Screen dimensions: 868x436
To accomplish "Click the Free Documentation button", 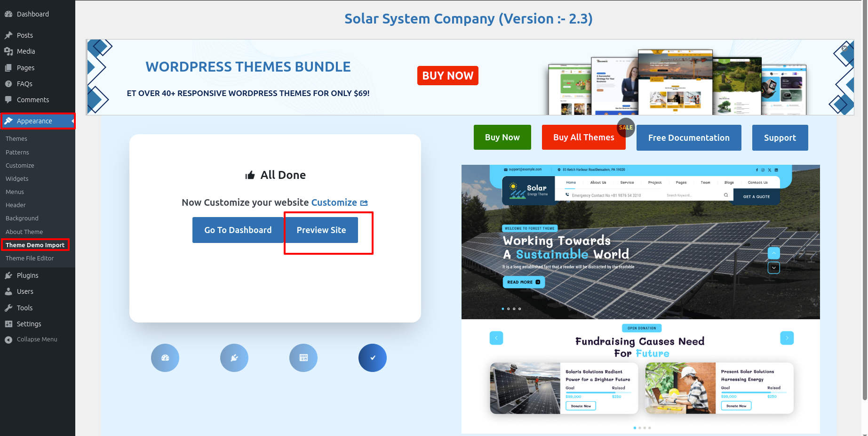I will pyautogui.click(x=689, y=138).
